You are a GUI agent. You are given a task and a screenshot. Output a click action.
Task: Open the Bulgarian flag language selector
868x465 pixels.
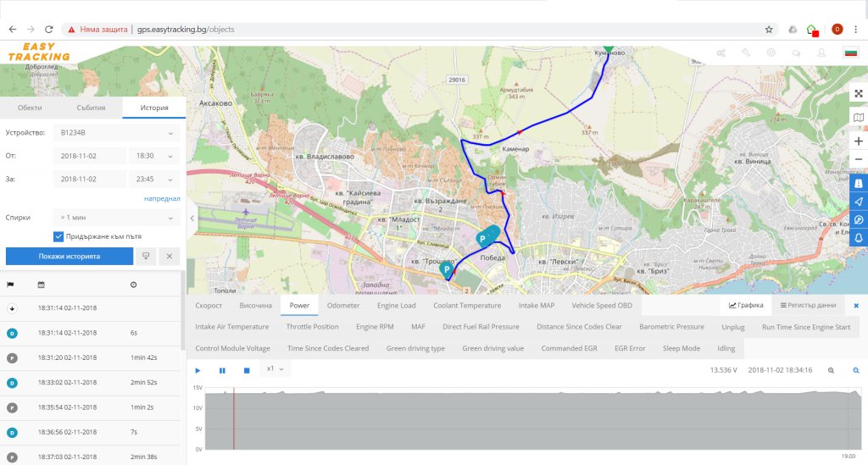click(x=851, y=53)
